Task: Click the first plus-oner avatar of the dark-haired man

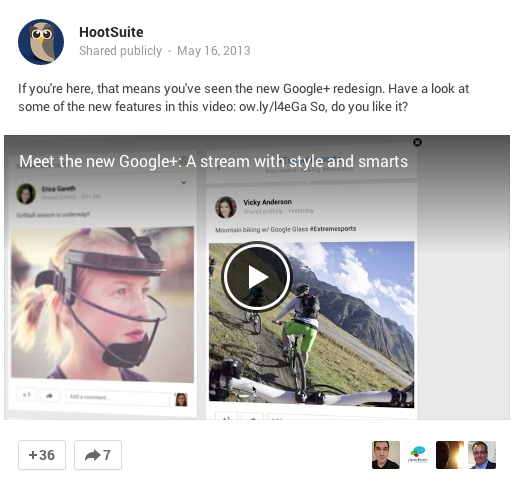Action: [x=386, y=455]
